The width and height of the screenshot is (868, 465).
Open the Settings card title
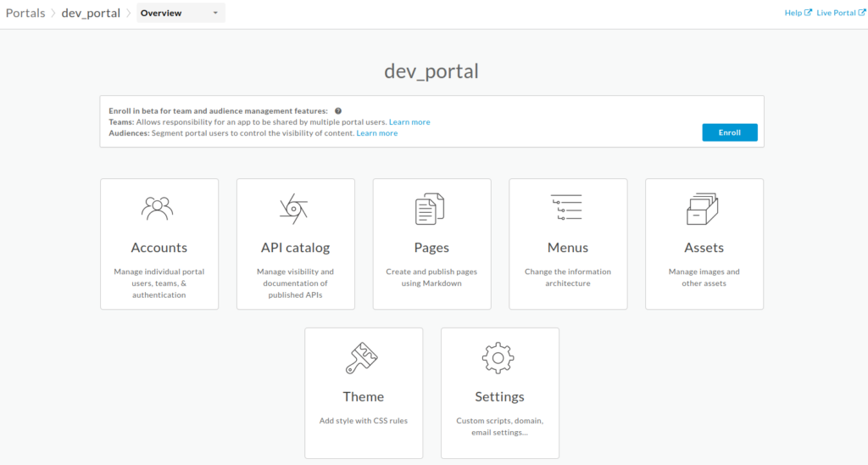499,397
